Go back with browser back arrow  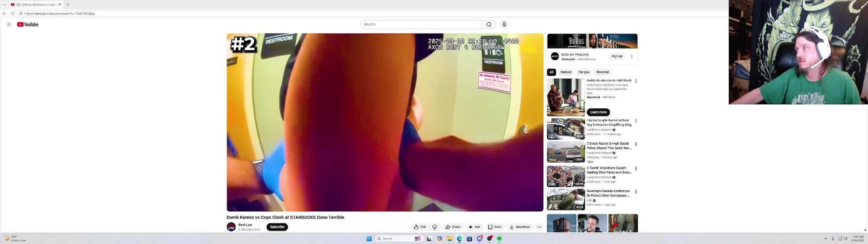(4, 14)
